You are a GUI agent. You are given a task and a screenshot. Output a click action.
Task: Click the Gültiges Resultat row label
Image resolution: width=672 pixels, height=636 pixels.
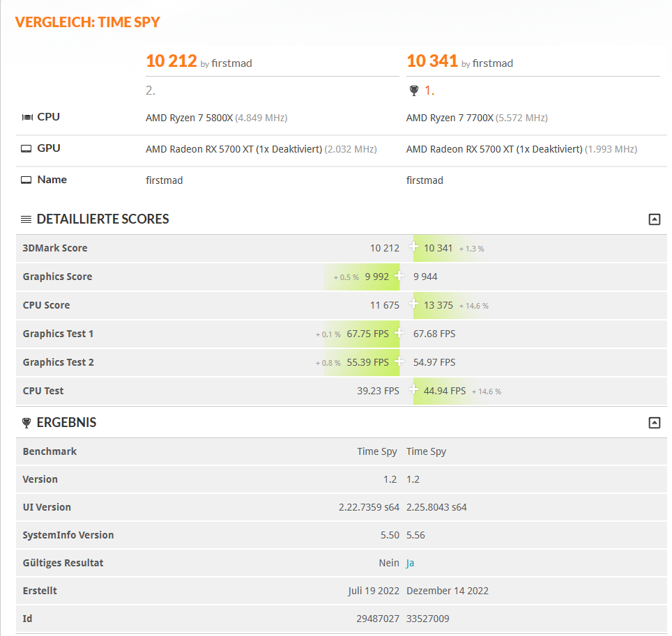pos(63,563)
